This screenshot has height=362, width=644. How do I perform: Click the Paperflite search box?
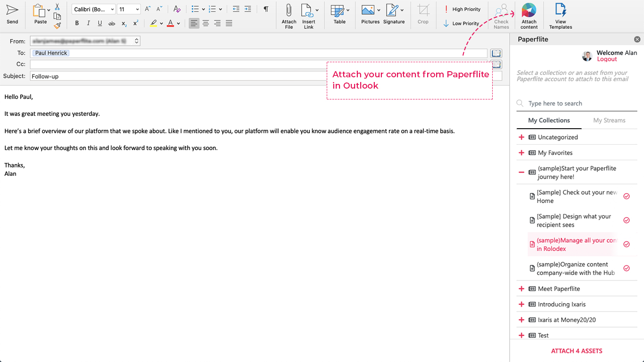(577, 103)
